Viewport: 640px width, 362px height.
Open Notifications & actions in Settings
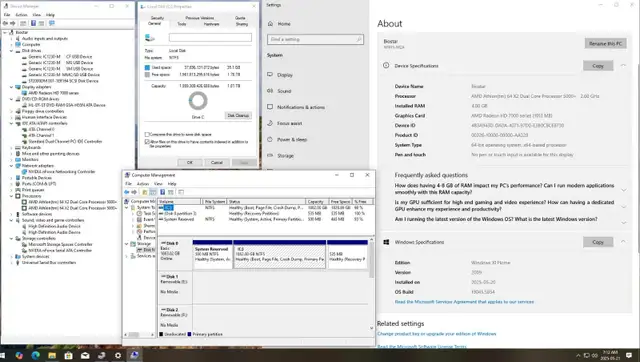click(x=300, y=107)
